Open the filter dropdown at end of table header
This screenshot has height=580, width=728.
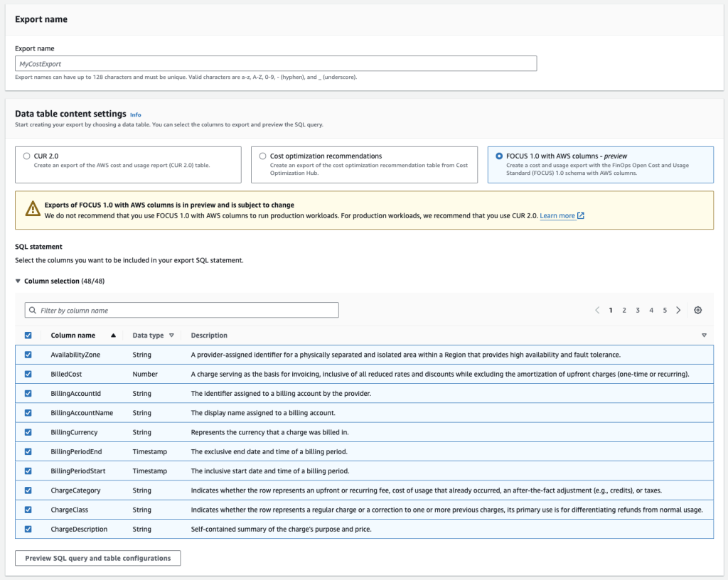pos(703,335)
